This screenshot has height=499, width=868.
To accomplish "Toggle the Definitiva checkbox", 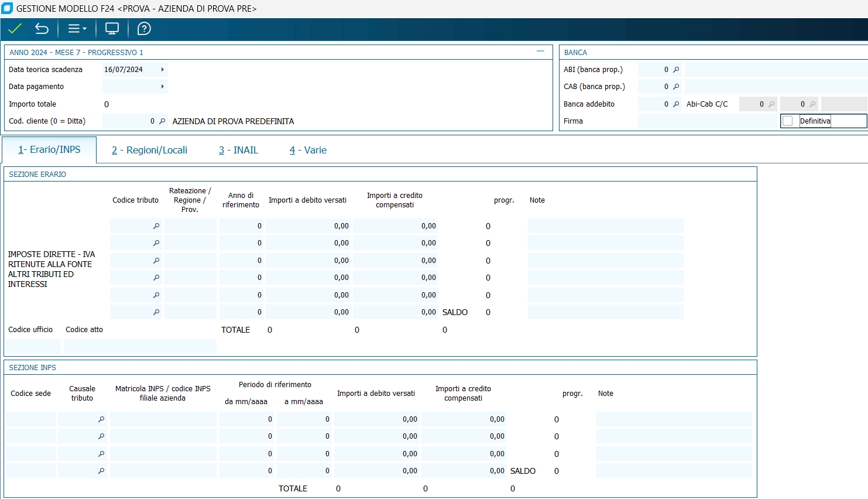I will pyautogui.click(x=788, y=121).
